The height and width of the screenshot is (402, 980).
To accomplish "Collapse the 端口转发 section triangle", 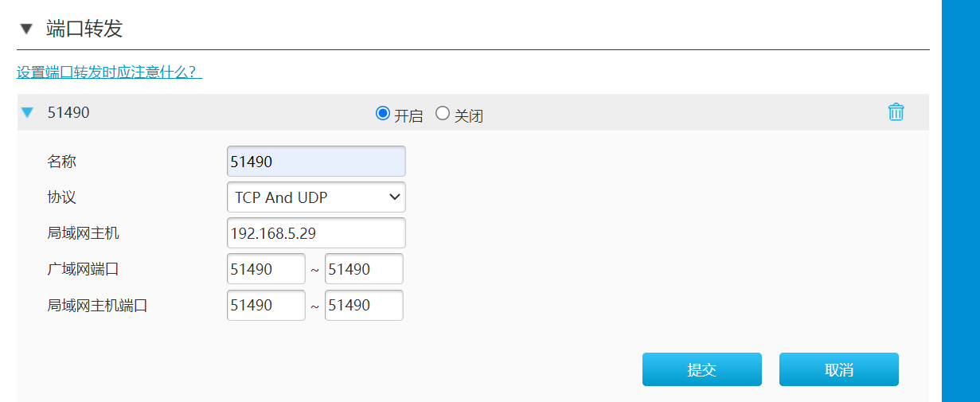I will (27, 29).
